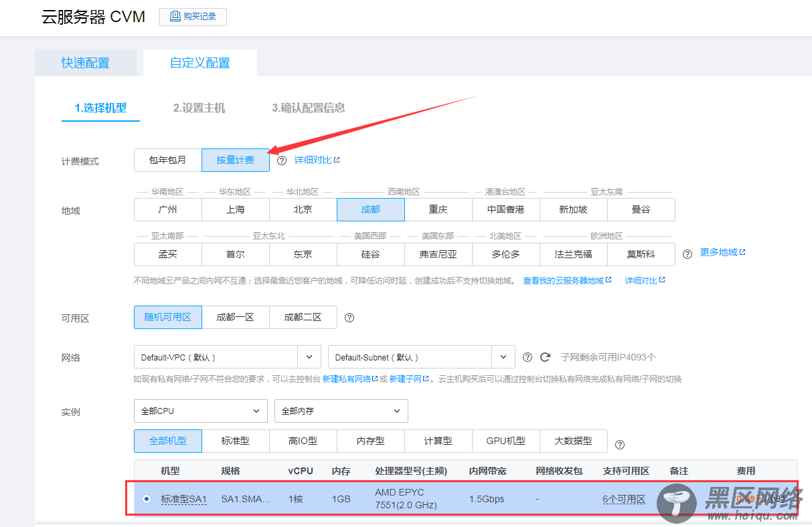Click the help icon beside 莫斯科 region row

coord(687,254)
